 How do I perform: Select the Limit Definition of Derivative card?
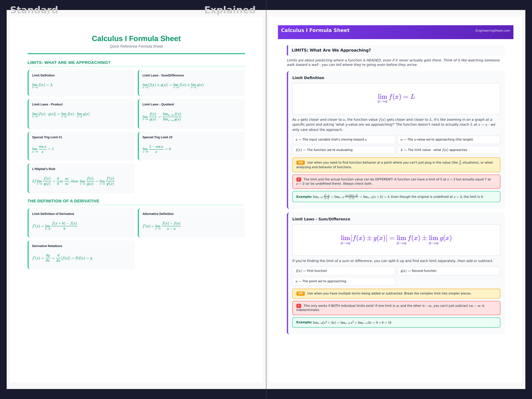pyautogui.click(x=81, y=223)
